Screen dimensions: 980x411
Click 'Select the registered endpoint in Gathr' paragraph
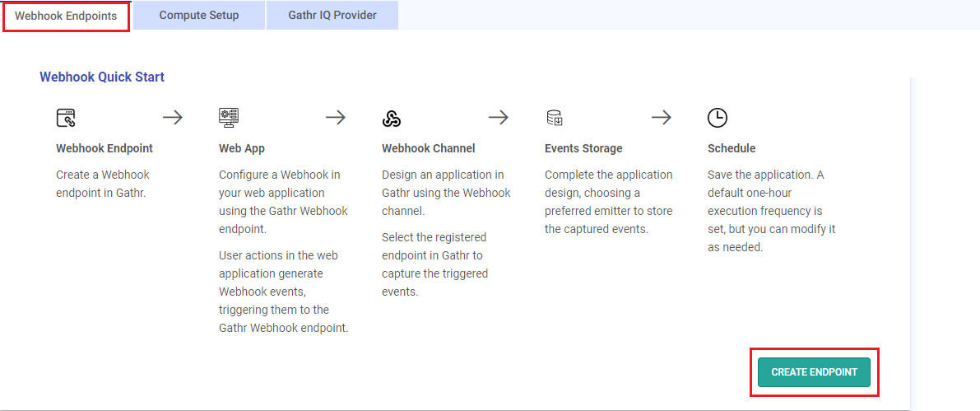tap(435, 265)
